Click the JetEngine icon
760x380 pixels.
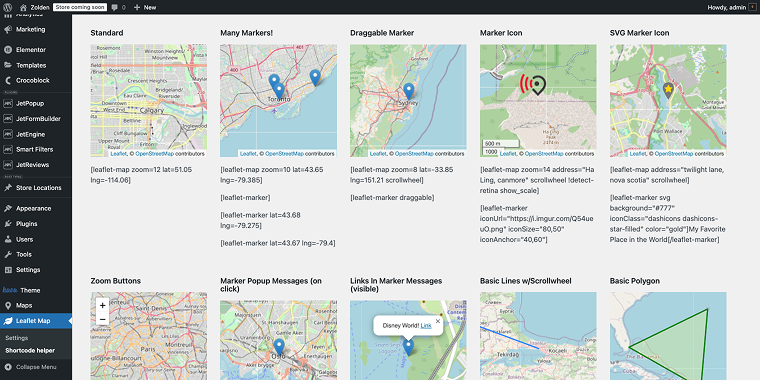pos(8,134)
